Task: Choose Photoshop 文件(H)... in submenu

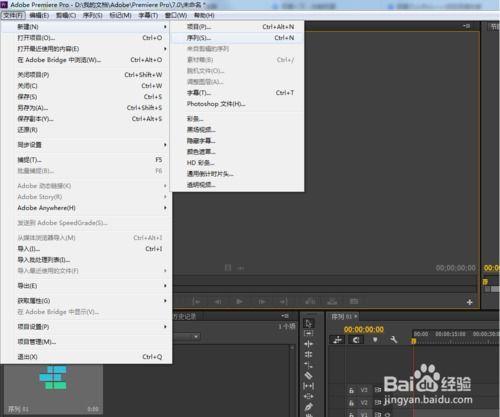Action: [237, 104]
